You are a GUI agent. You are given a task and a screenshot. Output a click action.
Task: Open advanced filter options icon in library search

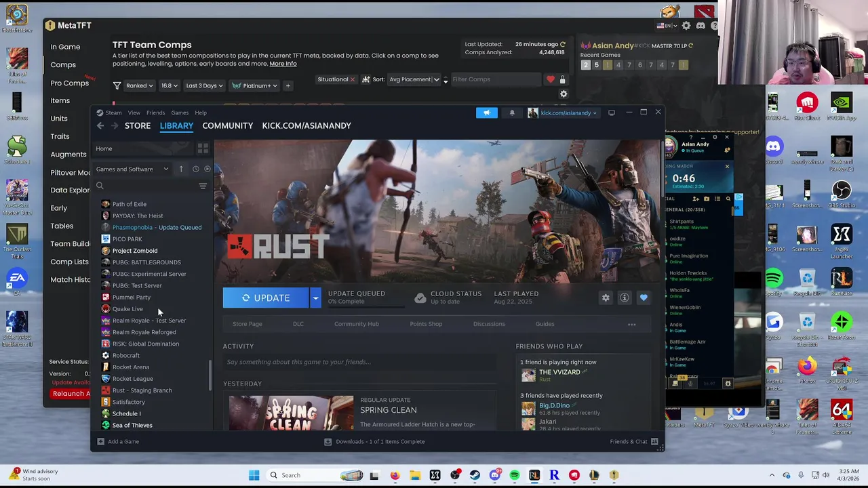(x=203, y=186)
